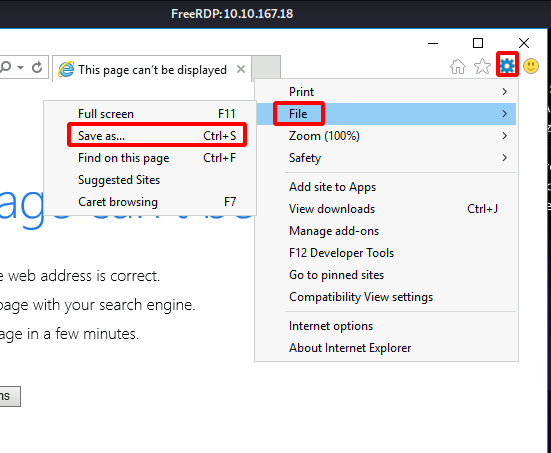Expand the Safety submenu

(386, 158)
